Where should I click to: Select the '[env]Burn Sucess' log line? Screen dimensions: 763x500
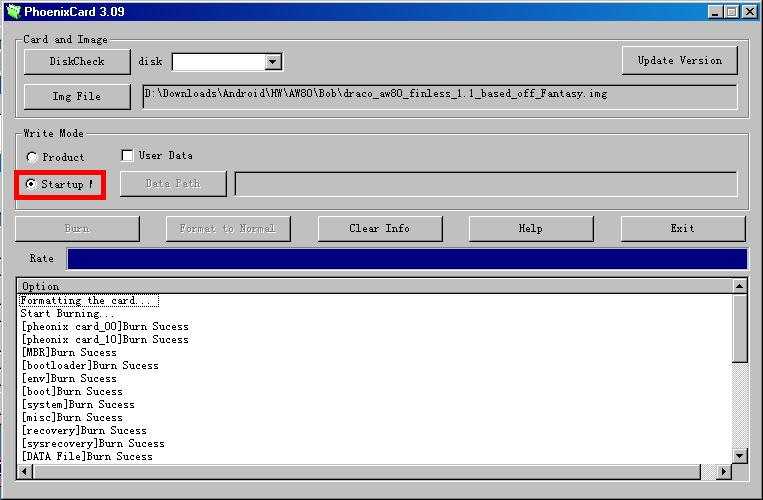tap(69, 378)
